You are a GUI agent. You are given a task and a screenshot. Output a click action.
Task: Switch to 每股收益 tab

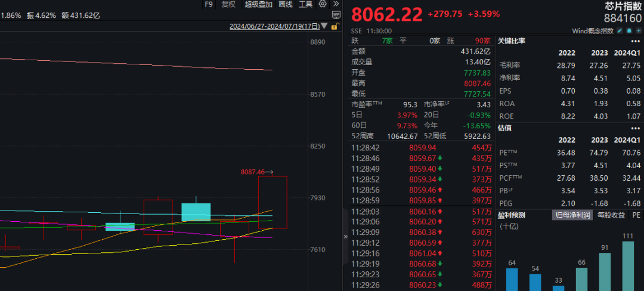point(611,215)
